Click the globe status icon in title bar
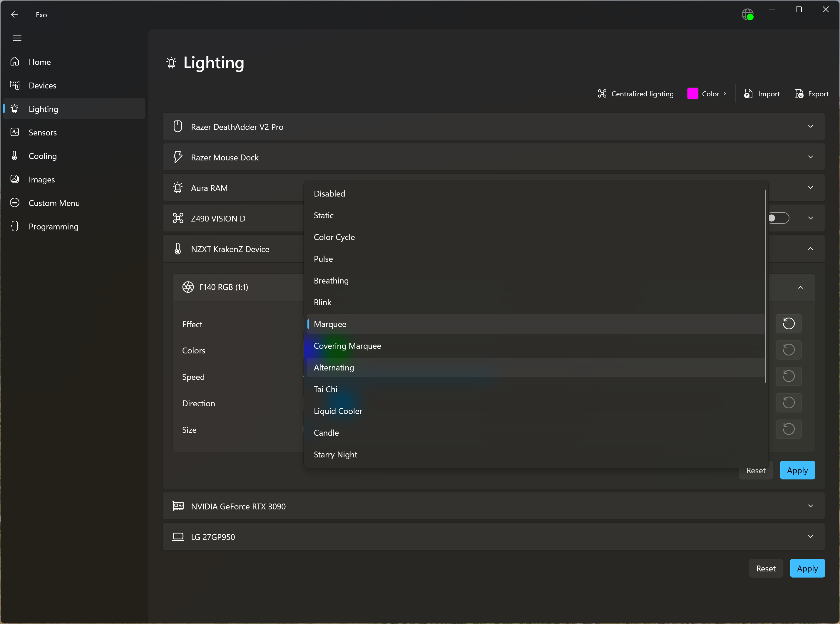Screen dimensions: 840x624 pos(747,15)
